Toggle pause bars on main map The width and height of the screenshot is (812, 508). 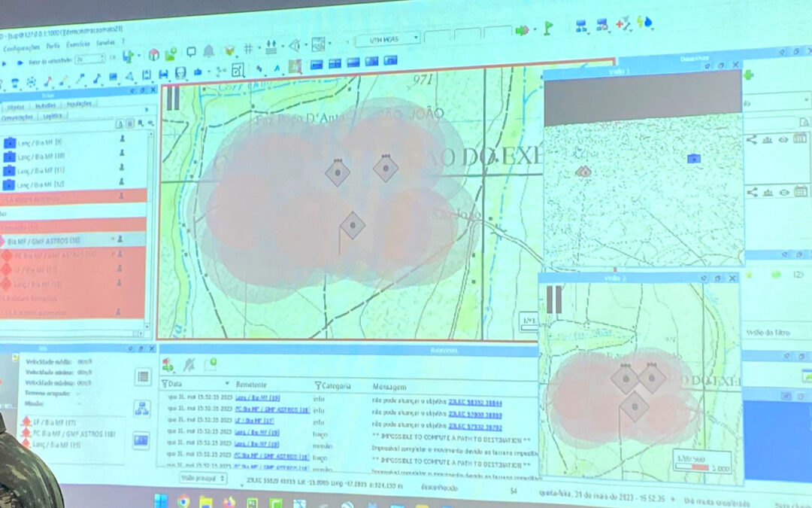173,98
